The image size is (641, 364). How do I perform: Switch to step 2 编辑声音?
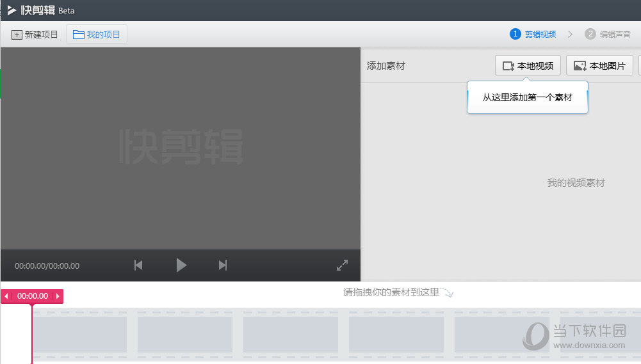(x=608, y=35)
